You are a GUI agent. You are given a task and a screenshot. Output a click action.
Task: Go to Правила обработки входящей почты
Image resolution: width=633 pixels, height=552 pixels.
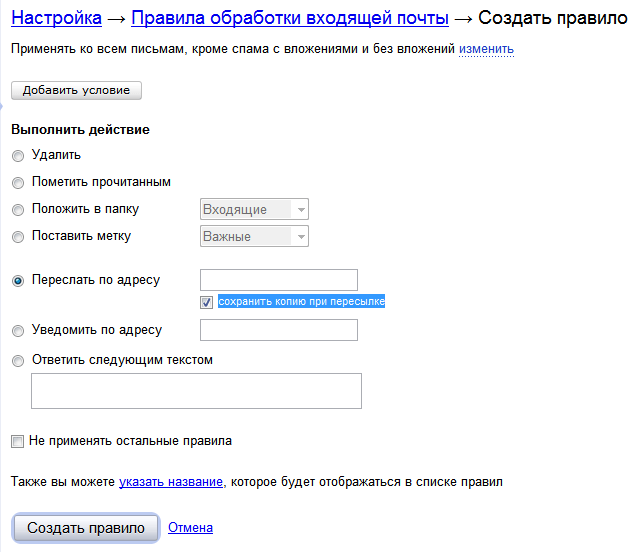(290, 18)
